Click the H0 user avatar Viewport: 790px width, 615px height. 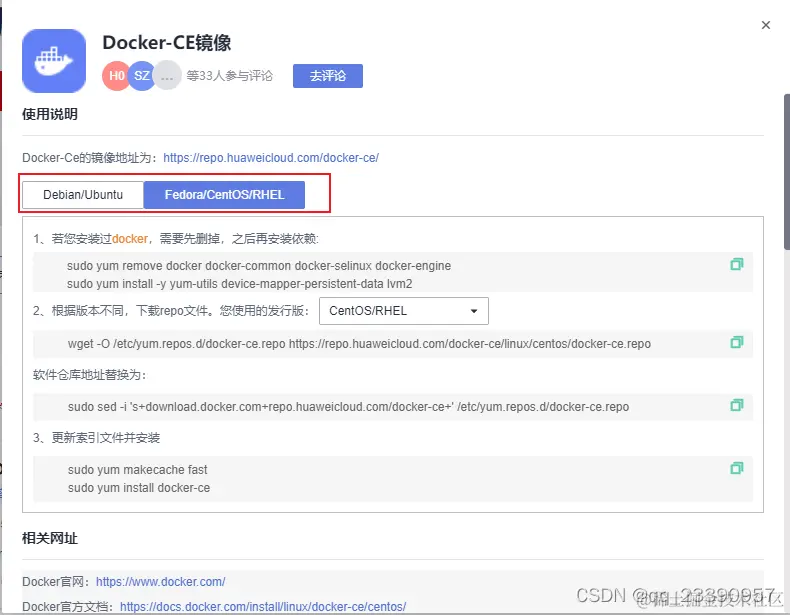coord(116,76)
